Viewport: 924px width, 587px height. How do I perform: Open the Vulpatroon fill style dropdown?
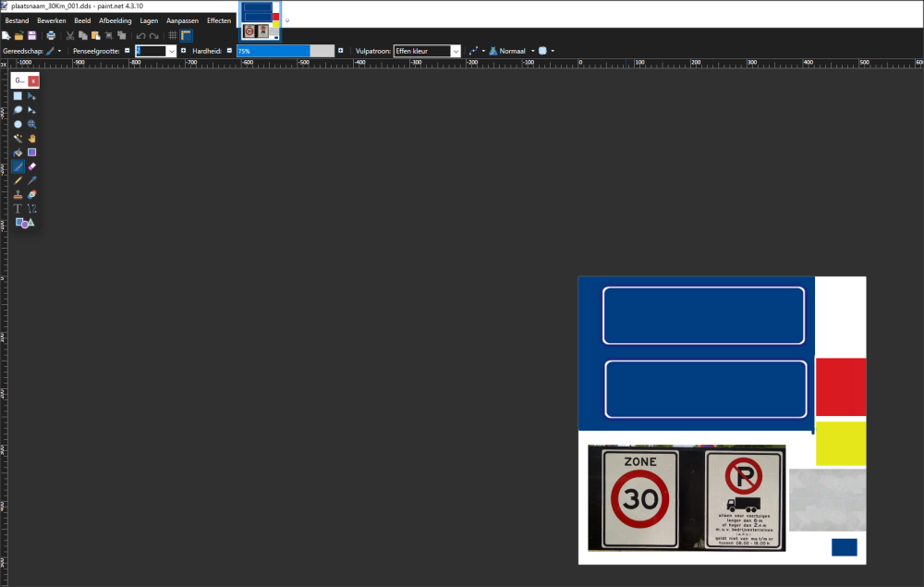[456, 51]
